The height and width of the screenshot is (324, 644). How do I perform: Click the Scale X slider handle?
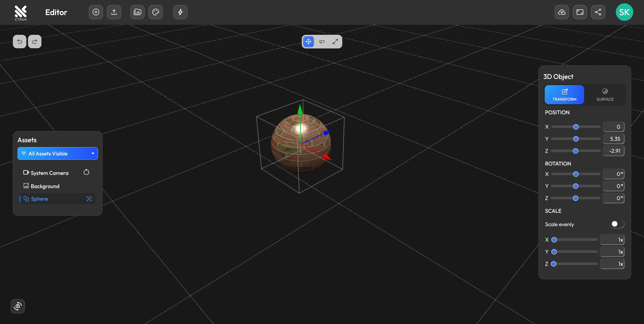554,240
